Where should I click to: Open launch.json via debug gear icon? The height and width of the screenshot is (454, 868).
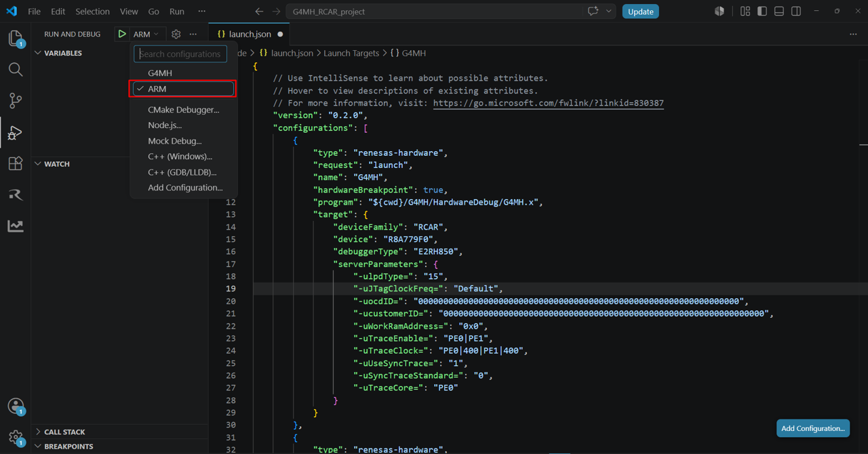[x=176, y=34]
